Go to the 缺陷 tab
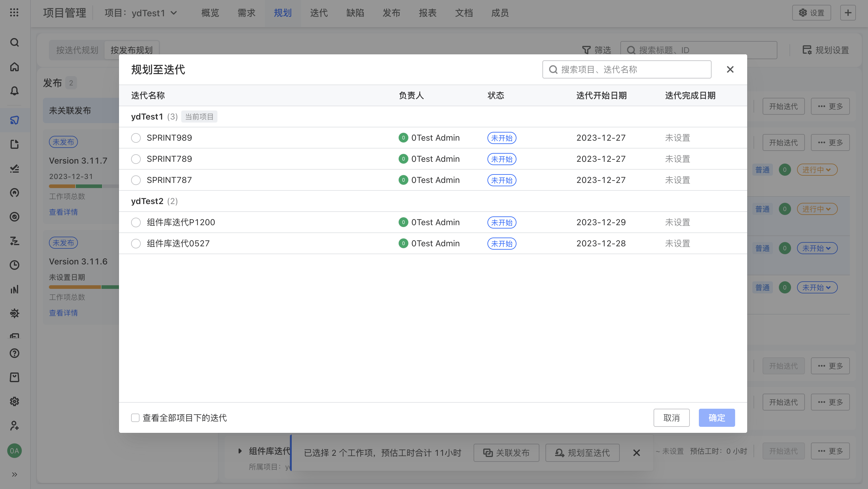 [x=355, y=13]
